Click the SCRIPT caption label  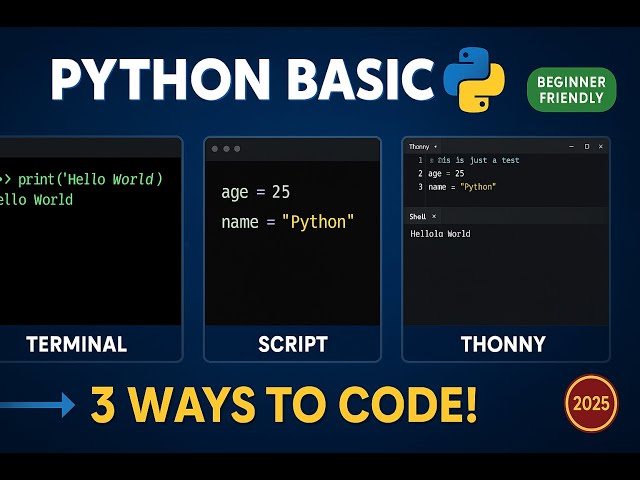pos(293,344)
